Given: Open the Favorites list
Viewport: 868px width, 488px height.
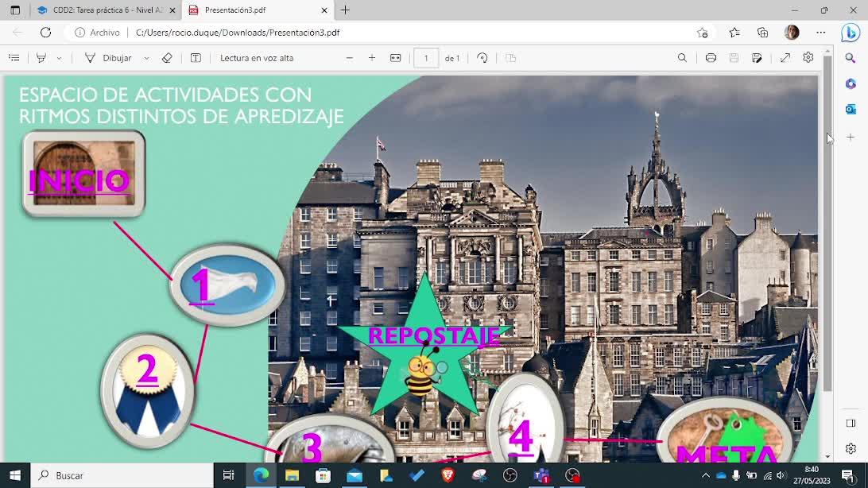Looking at the screenshot, I should pos(734,33).
